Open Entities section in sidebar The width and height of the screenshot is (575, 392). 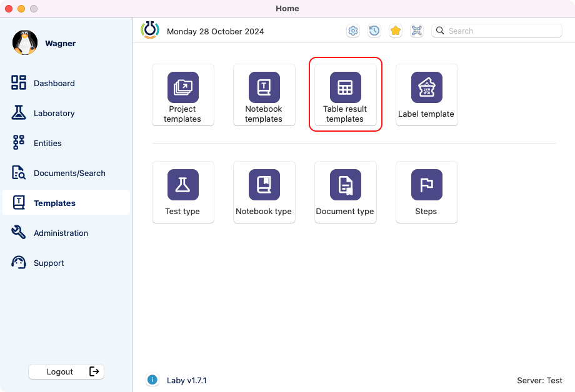coord(66,143)
